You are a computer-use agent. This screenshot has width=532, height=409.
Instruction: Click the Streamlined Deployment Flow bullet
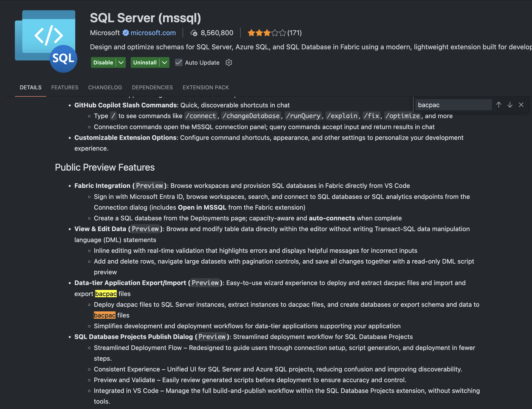coord(285,353)
